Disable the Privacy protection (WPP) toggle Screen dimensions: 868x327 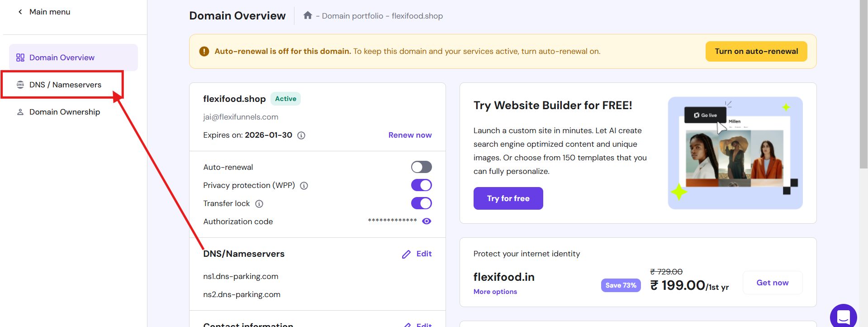pyautogui.click(x=421, y=185)
